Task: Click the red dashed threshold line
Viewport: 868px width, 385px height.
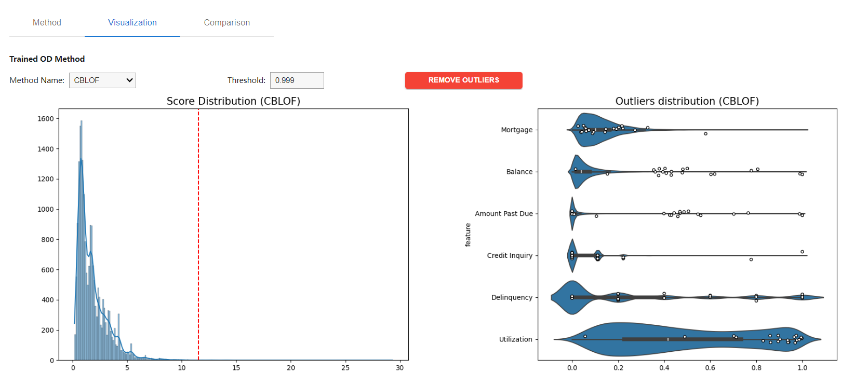Action: [x=198, y=233]
